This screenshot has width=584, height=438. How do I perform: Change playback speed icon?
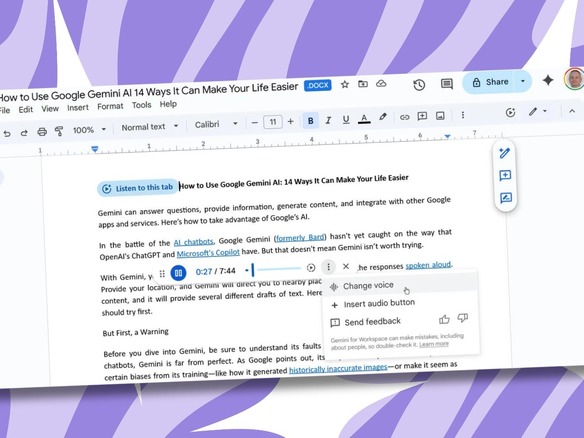311,268
